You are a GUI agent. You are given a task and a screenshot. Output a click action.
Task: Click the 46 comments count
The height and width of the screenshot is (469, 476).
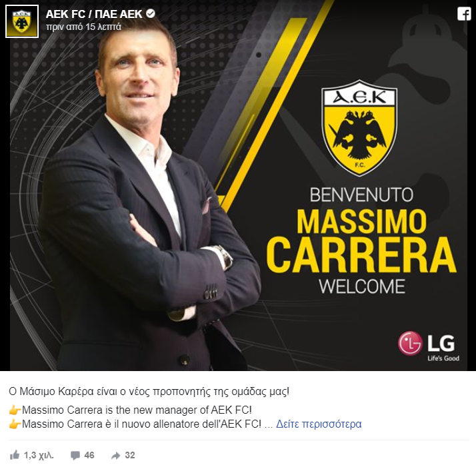coord(89,455)
